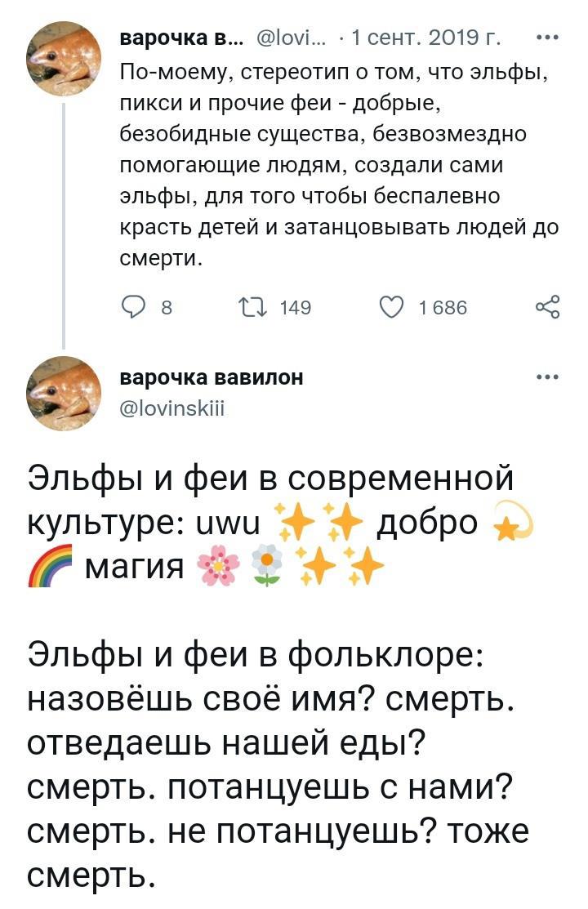Screen dimensions: 588x909
Task: Open the tweet date "1 сент. 2019 г."
Action: point(425,38)
